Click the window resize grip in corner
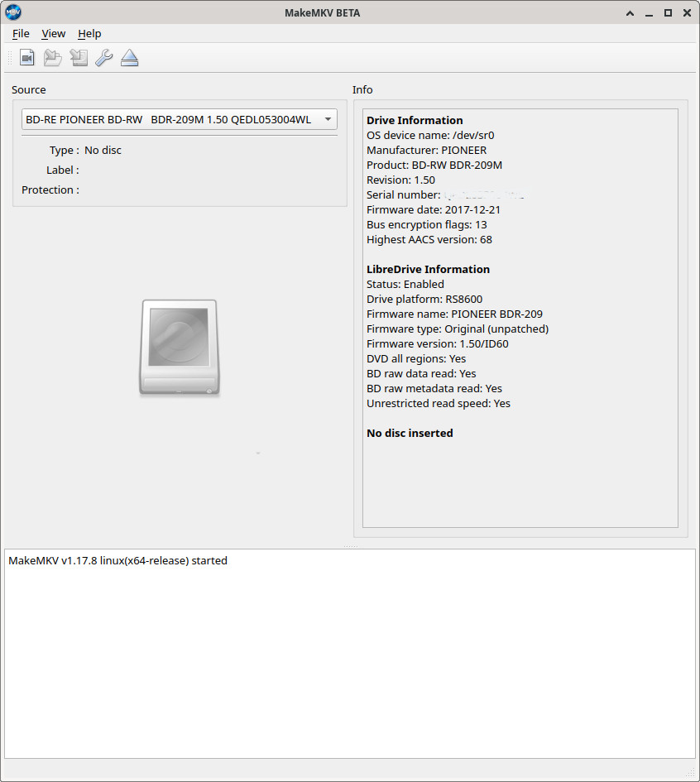Image resolution: width=700 pixels, height=782 pixels. (x=692, y=774)
